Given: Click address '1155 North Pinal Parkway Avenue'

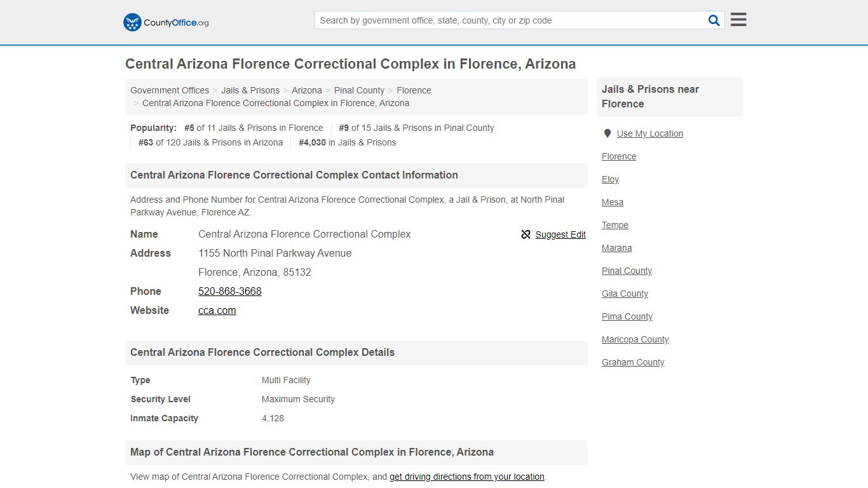Looking at the screenshot, I should (x=275, y=253).
